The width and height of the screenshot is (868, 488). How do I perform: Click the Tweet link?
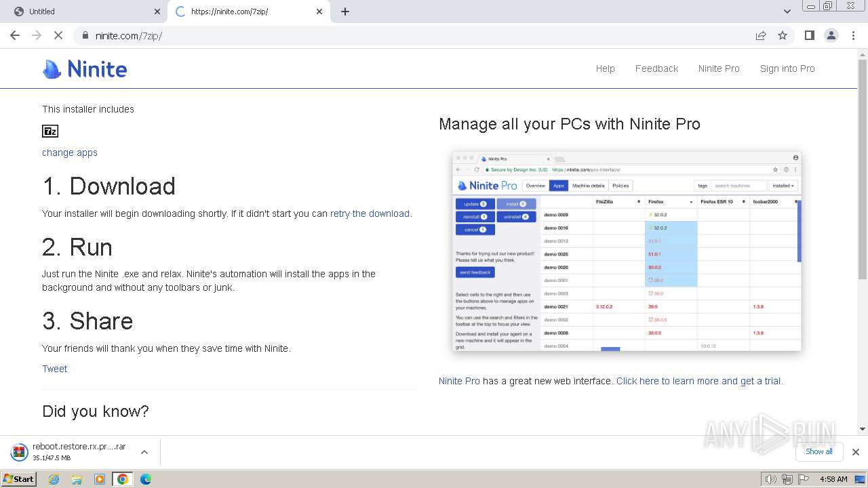tap(55, 369)
